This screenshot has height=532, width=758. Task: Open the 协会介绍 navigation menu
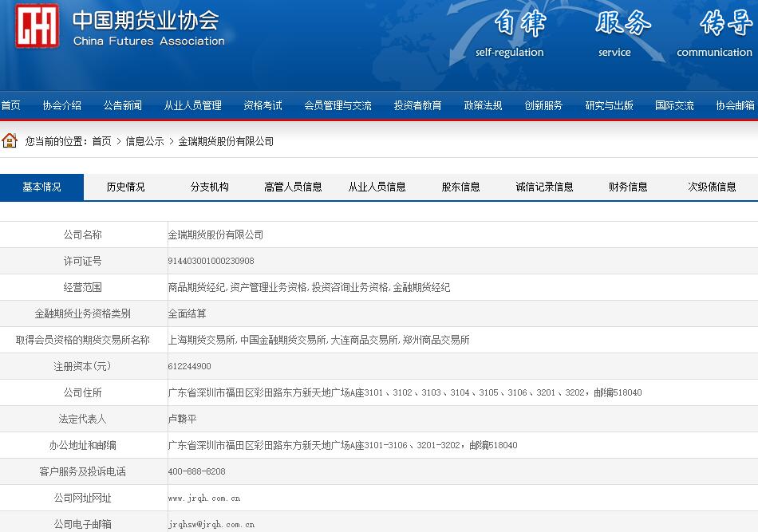62,105
